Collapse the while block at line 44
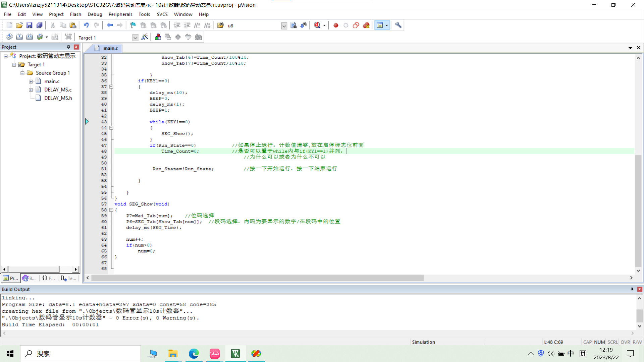This screenshot has height=362, width=644. (111, 128)
